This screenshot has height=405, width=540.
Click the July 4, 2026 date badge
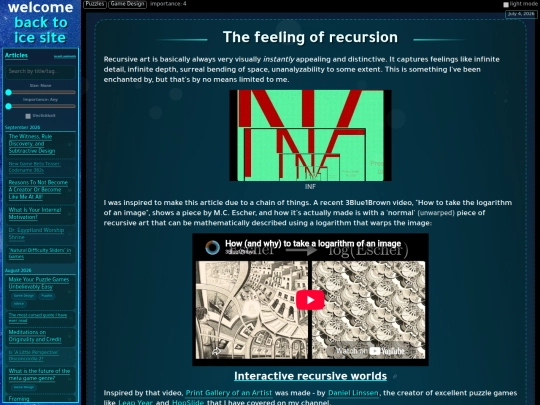pyautogui.click(x=521, y=14)
